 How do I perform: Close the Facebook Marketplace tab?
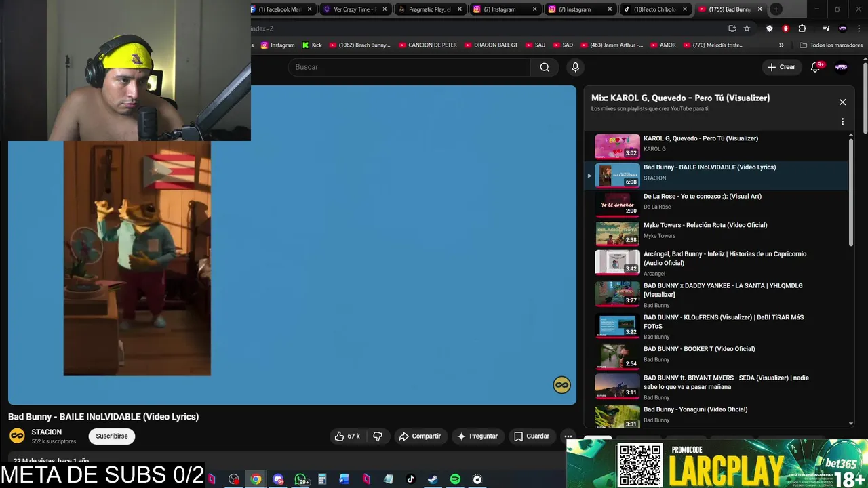click(310, 9)
